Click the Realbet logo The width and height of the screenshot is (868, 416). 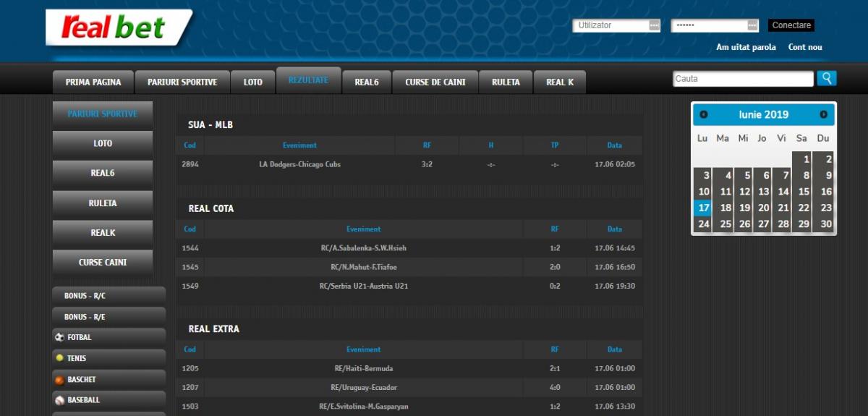coord(119,27)
